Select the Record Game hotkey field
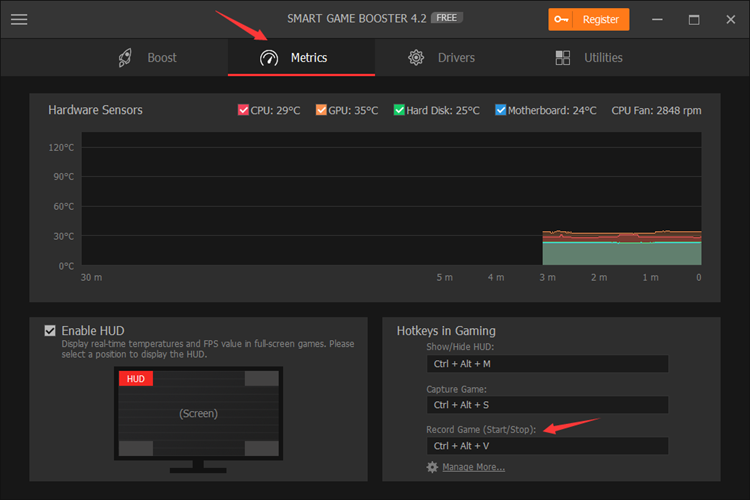 tap(547, 446)
